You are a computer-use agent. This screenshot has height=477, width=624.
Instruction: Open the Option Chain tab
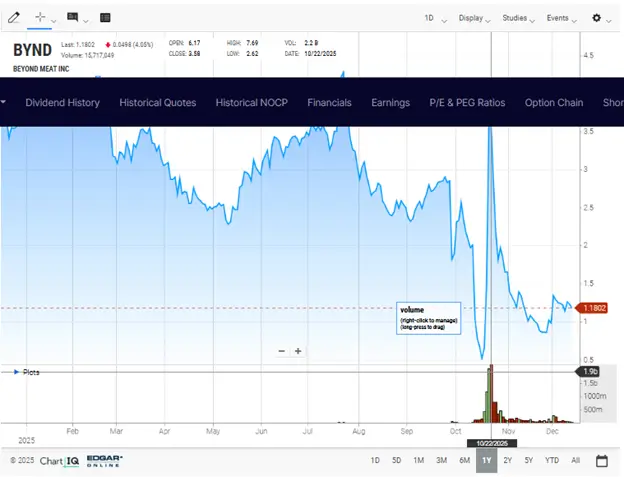[x=554, y=103]
